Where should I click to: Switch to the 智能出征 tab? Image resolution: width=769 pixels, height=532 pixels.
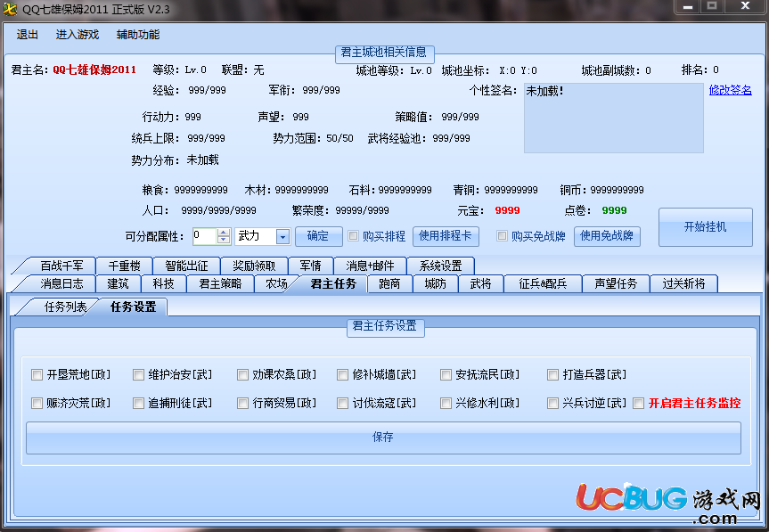186,266
